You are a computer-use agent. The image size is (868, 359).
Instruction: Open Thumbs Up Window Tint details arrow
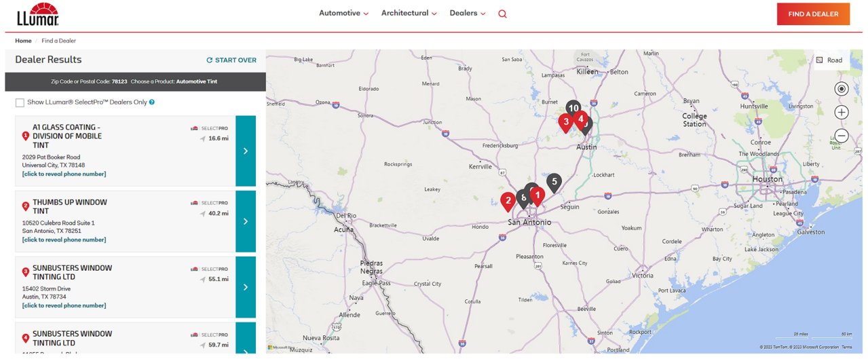click(x=246, y=221)
